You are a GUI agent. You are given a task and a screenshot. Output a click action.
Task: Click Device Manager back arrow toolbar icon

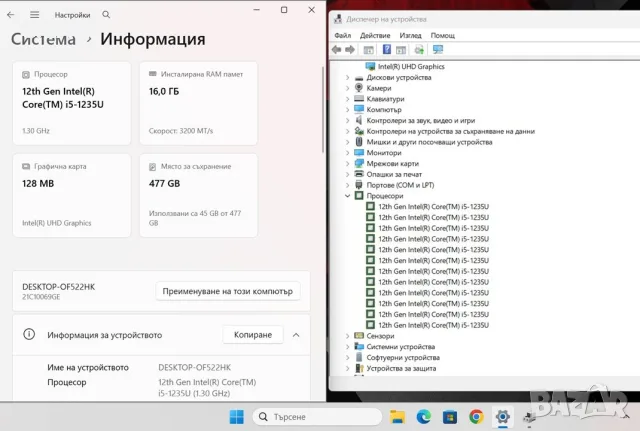click(x=336, y=50)
